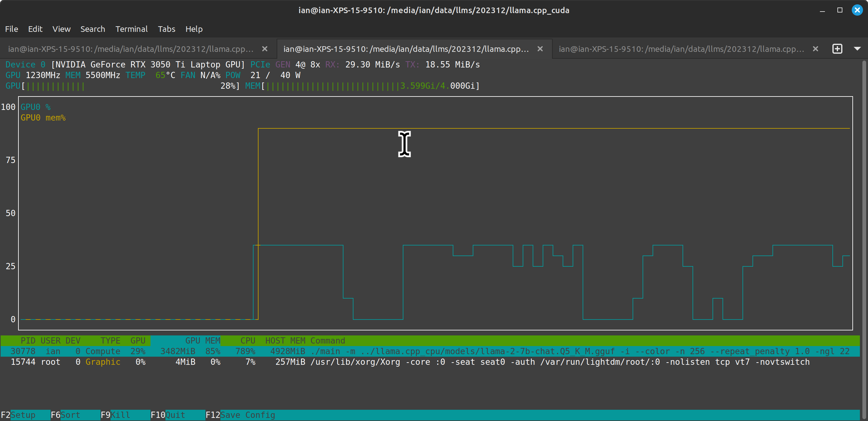868x421 pixels.
Task: Click the TEMP 65°C reading
Action: coord(150,75)
